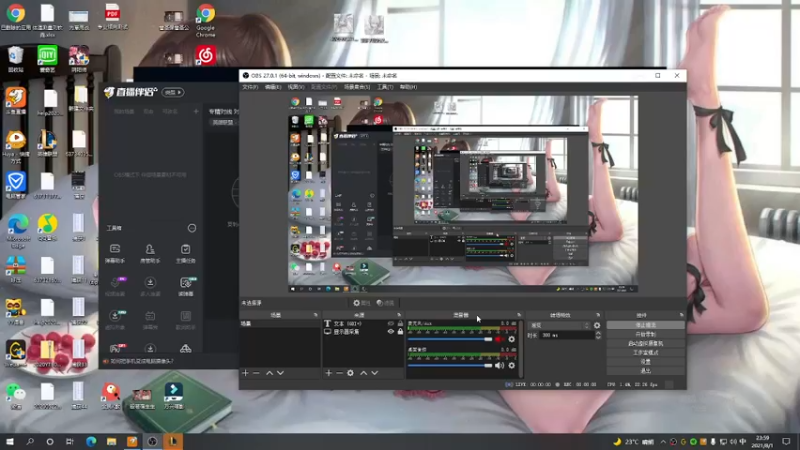The width and height of the screenshot is (800, 450).
Task: Move the scene up in Scenes panel
Action: [x=269, y=373]
